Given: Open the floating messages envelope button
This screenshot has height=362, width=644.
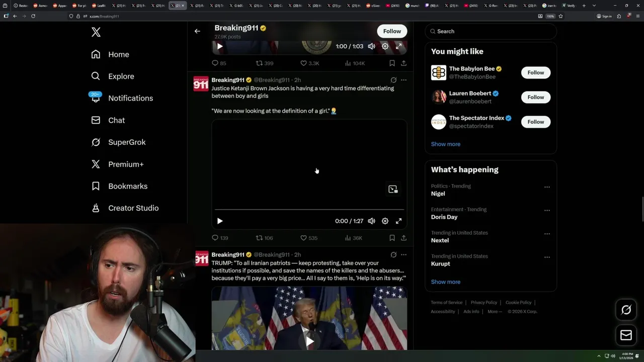Looking at the screenshot, I should [x=626, y=335].
